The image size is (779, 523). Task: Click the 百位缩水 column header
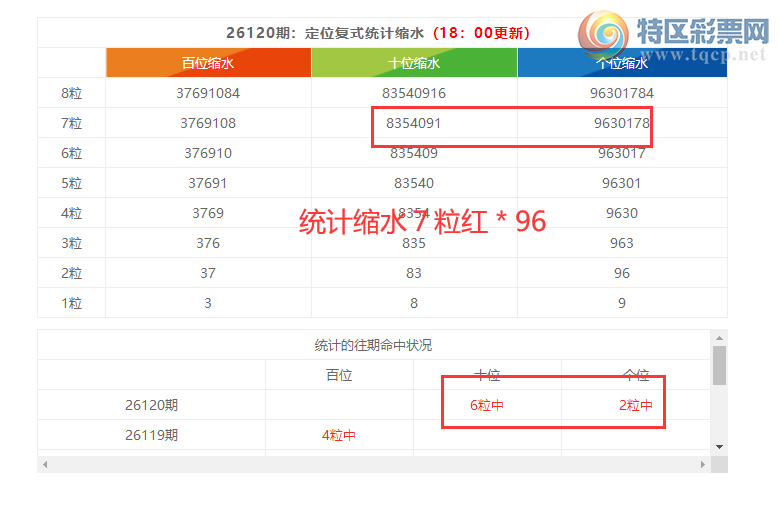point(208,63)
